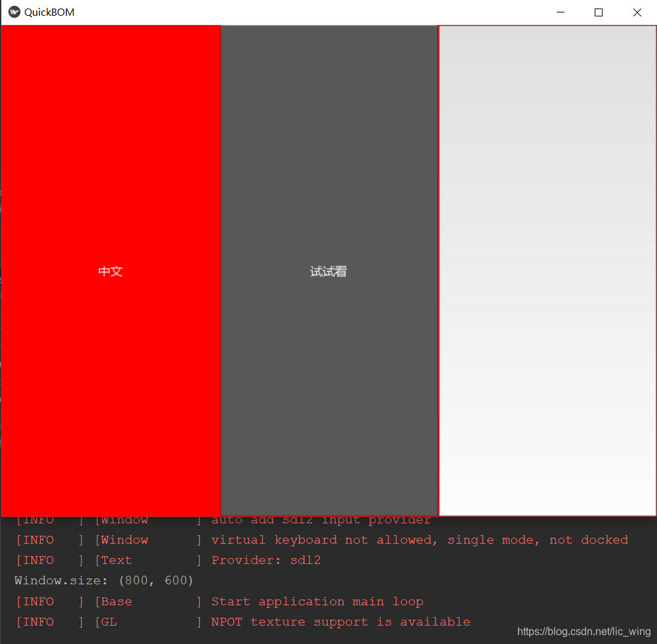Select the 'Start application main loop' log entry
The image size is (657, 644).
tap(316, 601)
